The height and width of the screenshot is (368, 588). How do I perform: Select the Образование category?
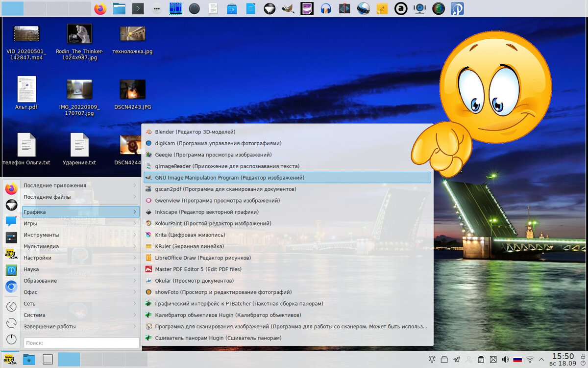pyautogui.click(x=81, y=281)
